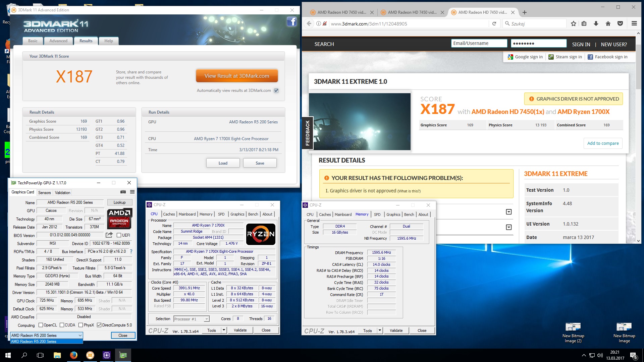
Task: Click the Lookup button in GPU-Z
Action: tap(120, 202)
